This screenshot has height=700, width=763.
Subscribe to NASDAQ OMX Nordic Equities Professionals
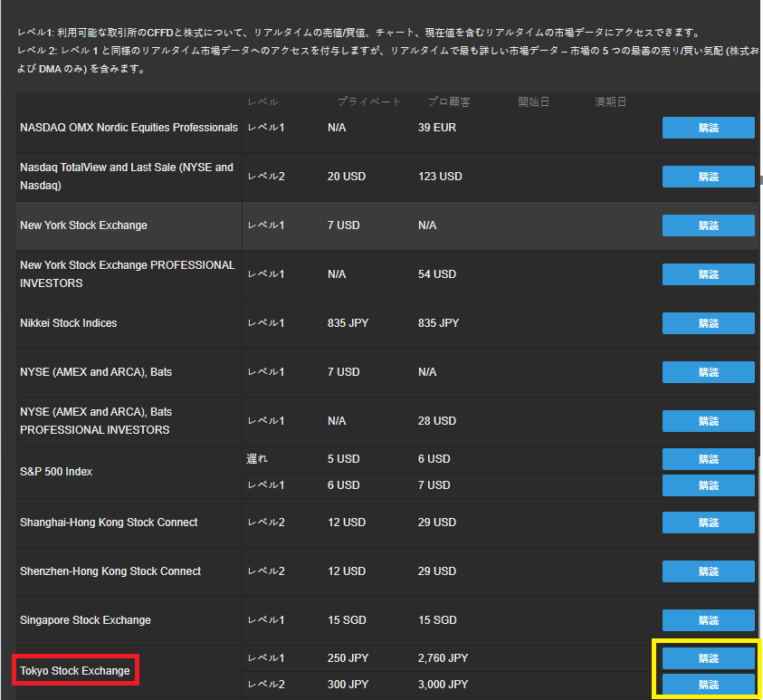pyautogui.click(x=708, y=128)
